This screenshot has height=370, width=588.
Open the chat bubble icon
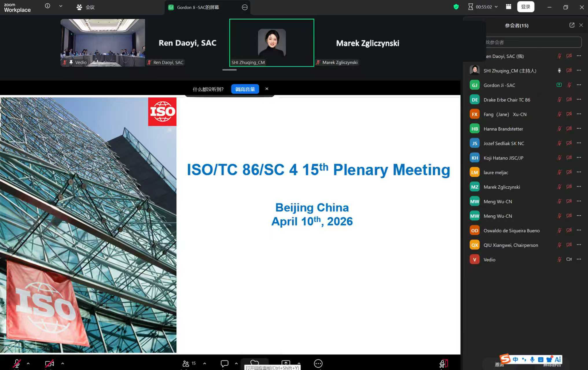coord(225,363)
